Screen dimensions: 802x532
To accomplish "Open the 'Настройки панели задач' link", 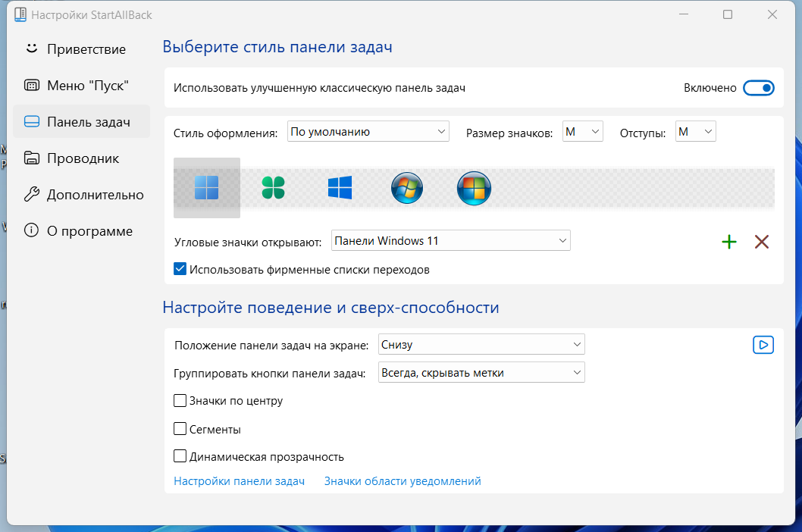I will pos(239,481).
